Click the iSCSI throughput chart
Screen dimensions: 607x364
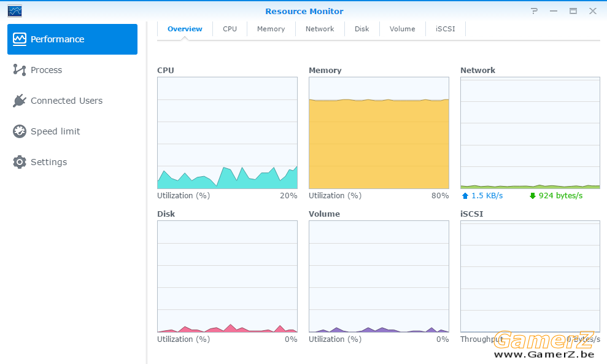click(x=530, y=276)
